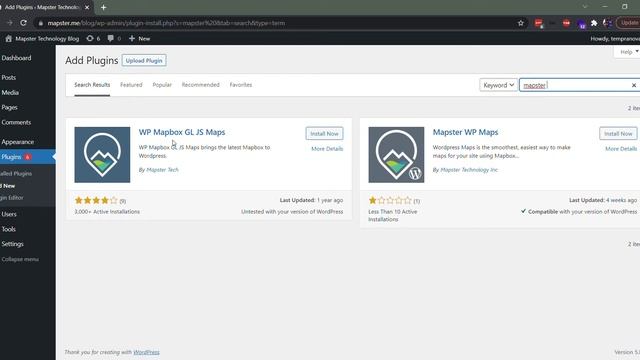640x360 pixels.
Task: Open Comments in the sidebar
Action: point(16,122)
